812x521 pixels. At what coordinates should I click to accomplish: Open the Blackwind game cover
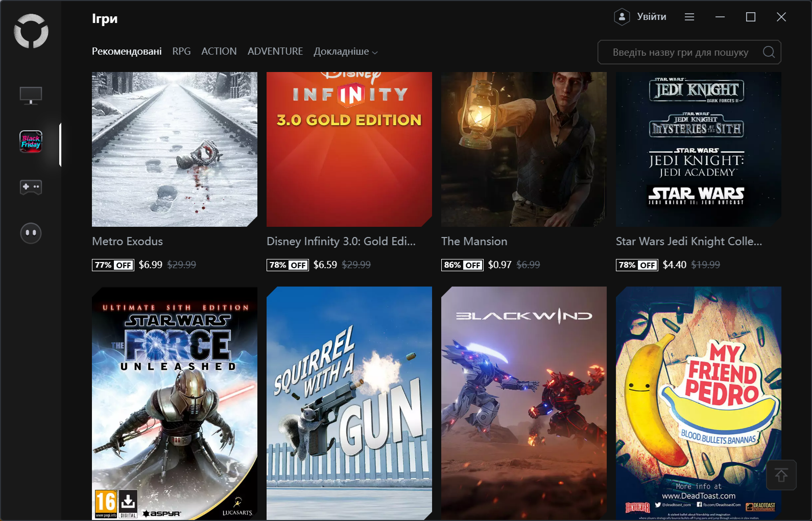click(524, 404)
